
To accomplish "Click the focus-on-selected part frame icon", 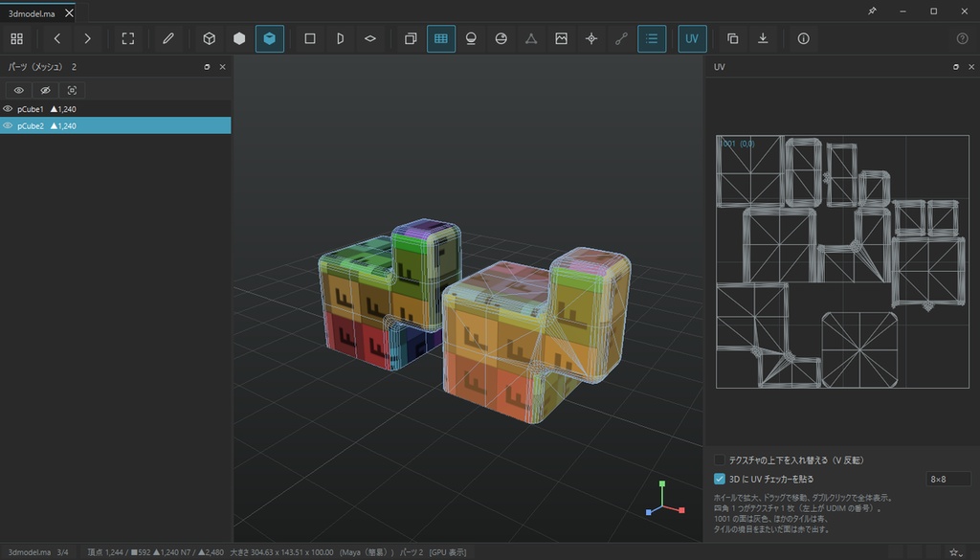I will 72,90.
